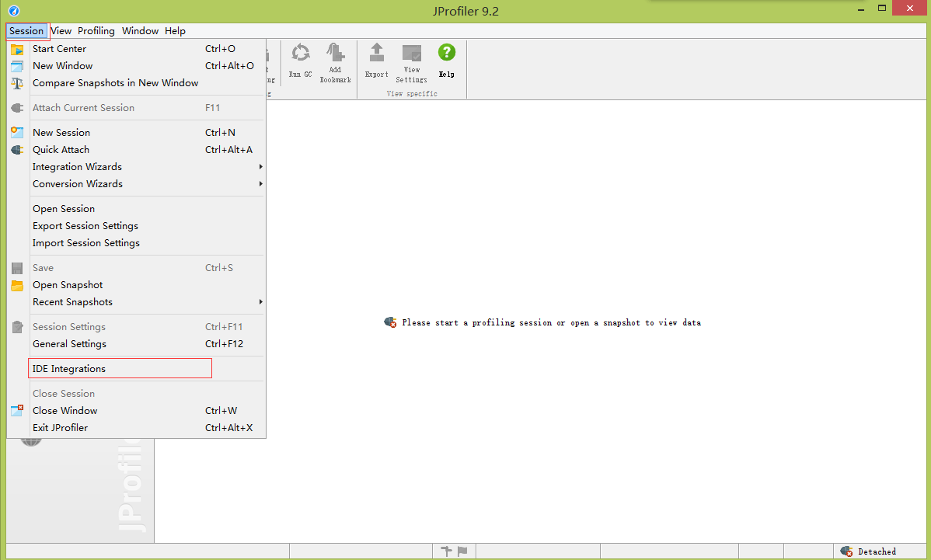Expand Integration Wizards submenu
This screenshot has width=931, height=560.
136,167
